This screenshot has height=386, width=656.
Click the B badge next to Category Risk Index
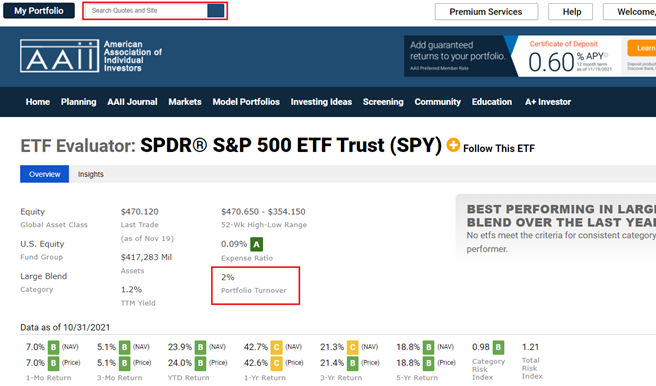[x=498, y=347]
